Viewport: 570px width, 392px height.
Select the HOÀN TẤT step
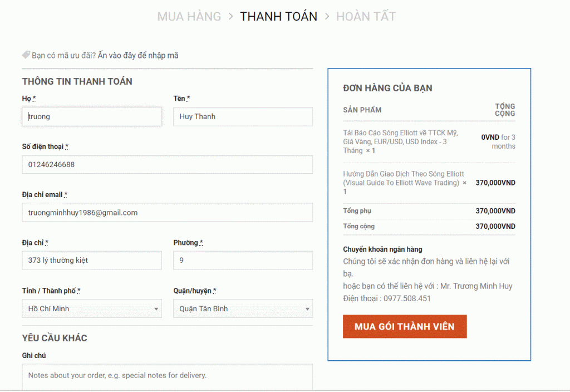366,16
